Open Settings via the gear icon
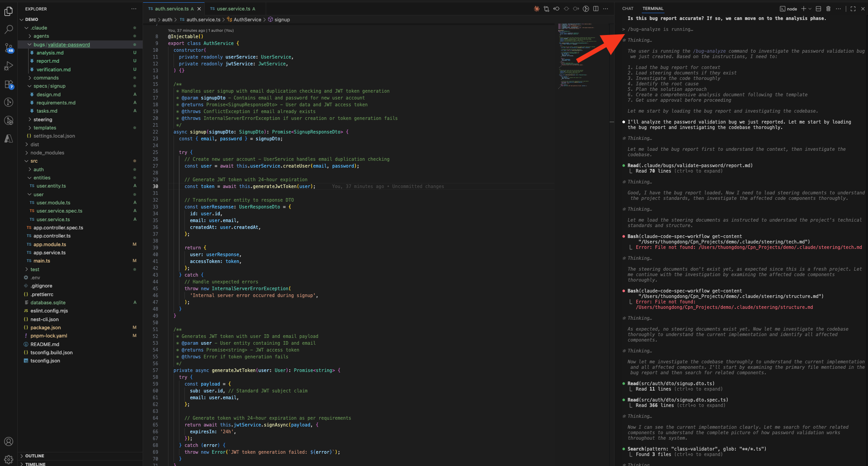868x466 pixels. click(9, 459)
